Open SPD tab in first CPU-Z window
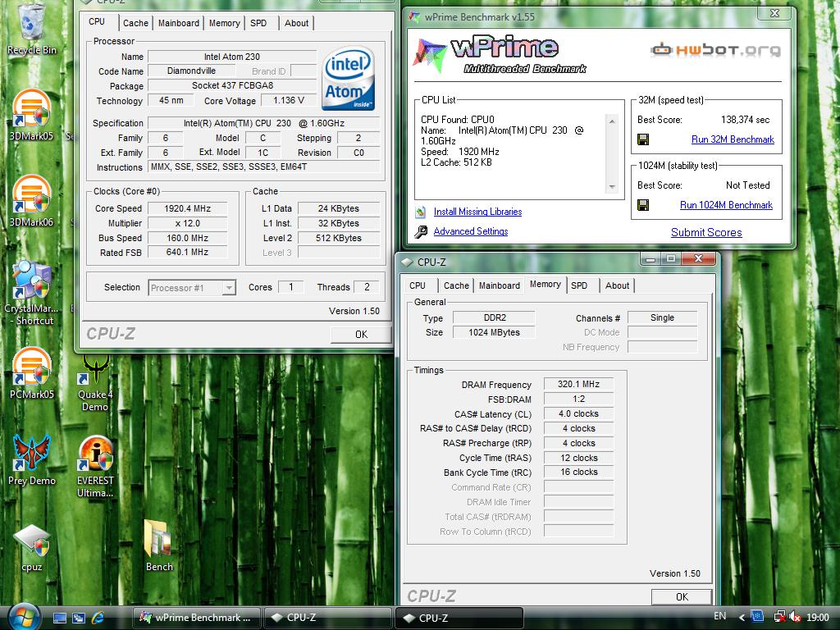Image resolution: width=840 pixels, height=630 pixels. [258, 23]
